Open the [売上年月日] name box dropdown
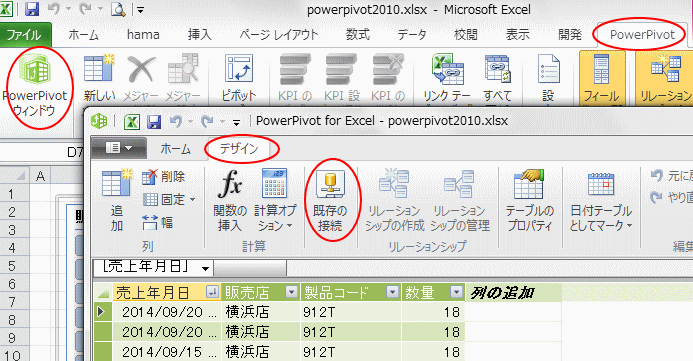Image resolution: width=693 pixels, height=361 pixels. [x=205, y=268]
